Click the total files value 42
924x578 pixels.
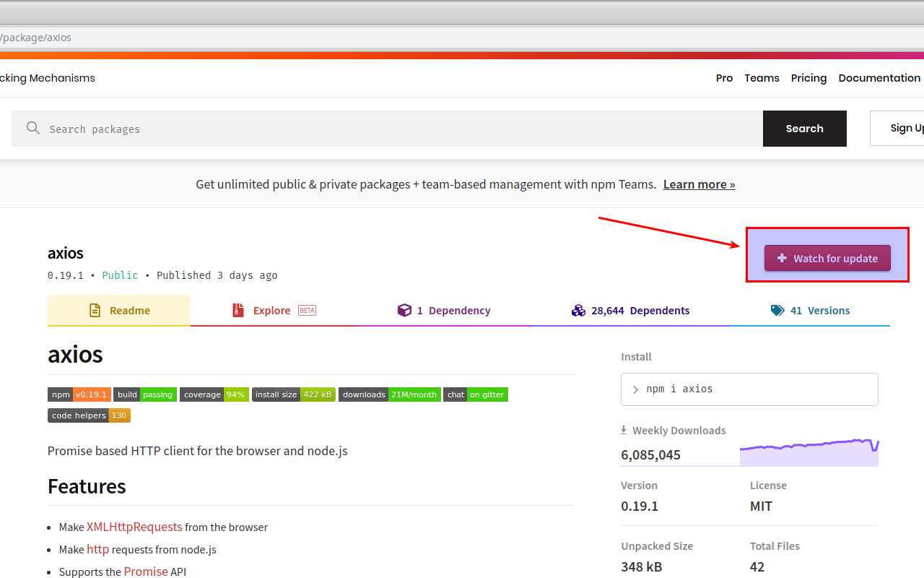point(757,566)
